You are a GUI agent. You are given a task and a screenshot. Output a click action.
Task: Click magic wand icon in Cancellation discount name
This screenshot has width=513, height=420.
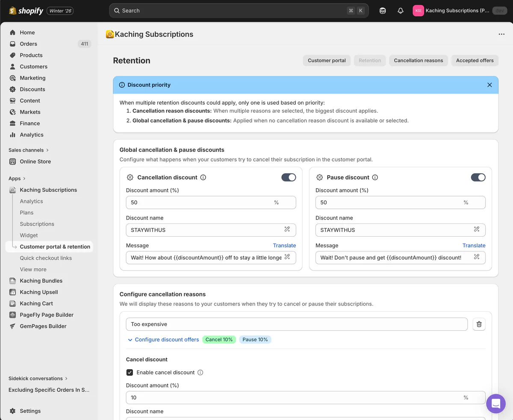287,229
